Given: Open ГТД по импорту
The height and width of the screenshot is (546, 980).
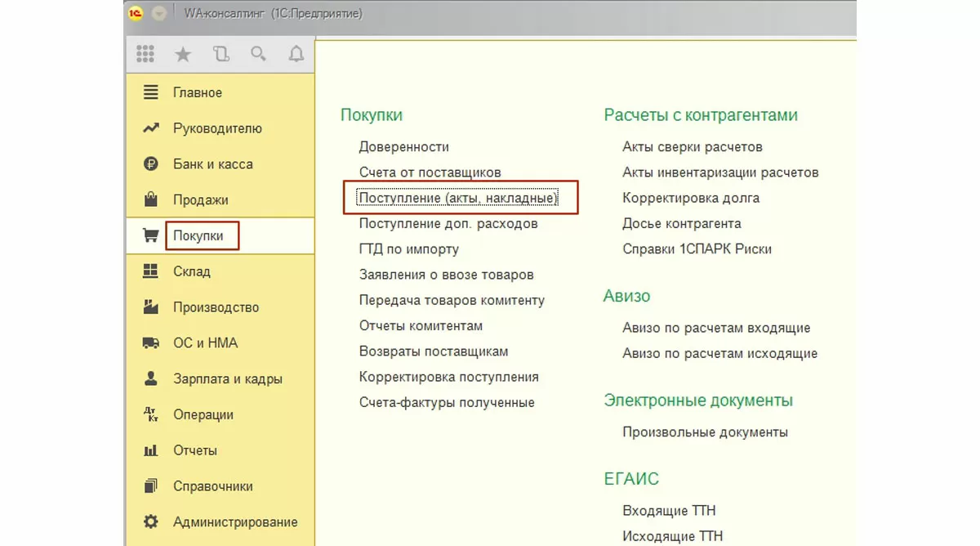Looking at the screenshot, I should [409, 249].
